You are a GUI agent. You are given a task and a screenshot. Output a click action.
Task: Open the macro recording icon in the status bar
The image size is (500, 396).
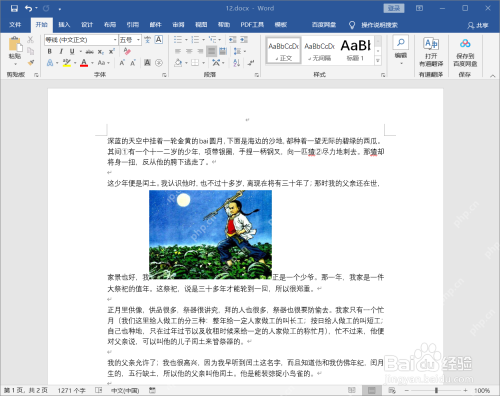(x=152, y=390)
